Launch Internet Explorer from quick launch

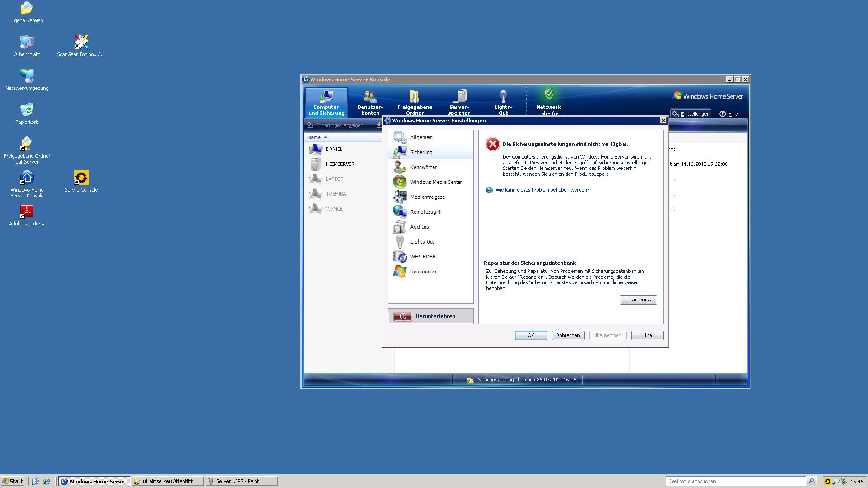click(x=47, y=481)
